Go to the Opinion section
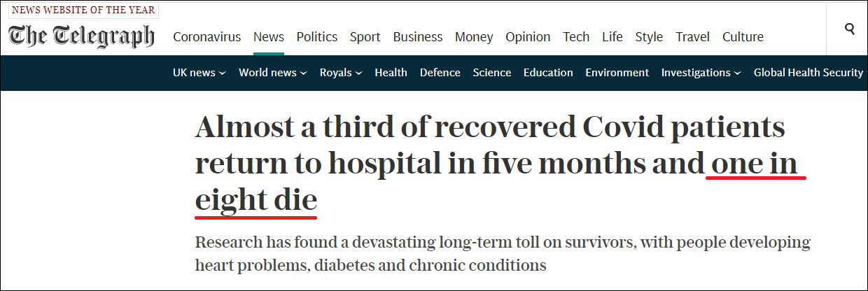This screenshot has width=868, height=291. [528, 37]
